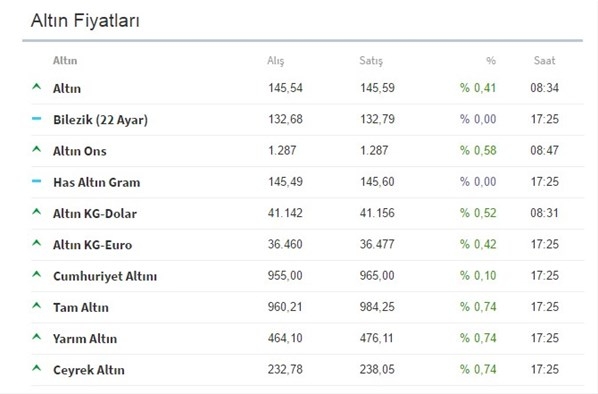Open the Altın KG-Dolar link
The image size is (598, 394).
click(95, 214)
